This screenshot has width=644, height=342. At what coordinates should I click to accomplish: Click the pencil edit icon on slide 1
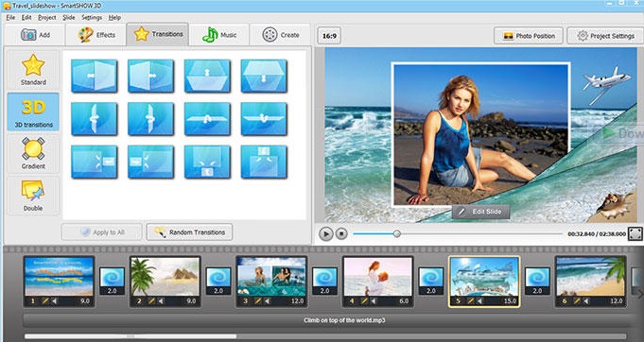(45, 301)
